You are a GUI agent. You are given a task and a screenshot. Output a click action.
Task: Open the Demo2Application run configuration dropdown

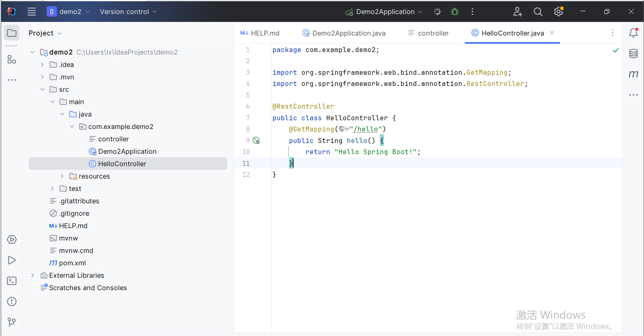(384, 12)
